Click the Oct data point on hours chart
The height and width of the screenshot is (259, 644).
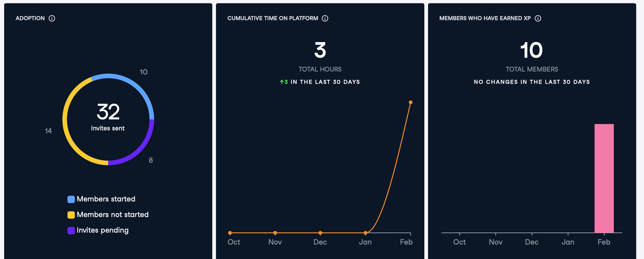pyautogui.click(x=230, y=233)
